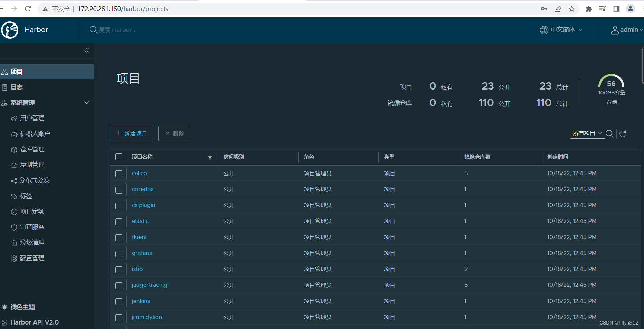Sort by 镜像仓库数 column header

point(477,157)
